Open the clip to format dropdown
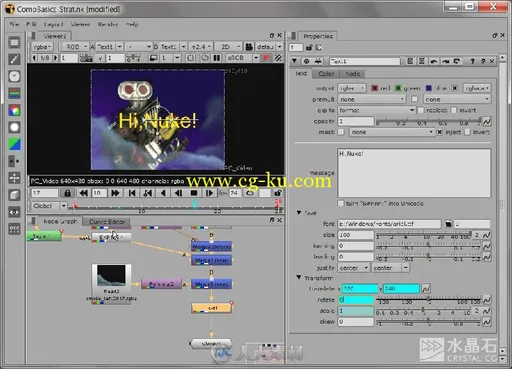 tap(377, 110)
